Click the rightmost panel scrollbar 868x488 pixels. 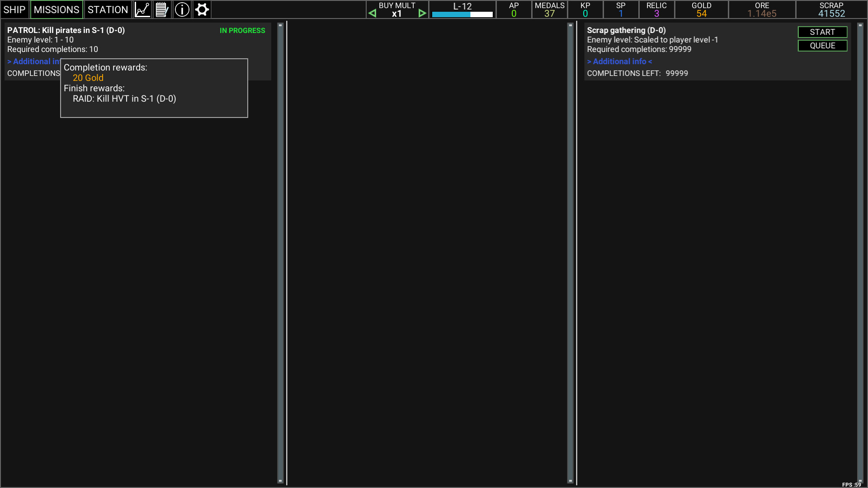tap(861, 253)
